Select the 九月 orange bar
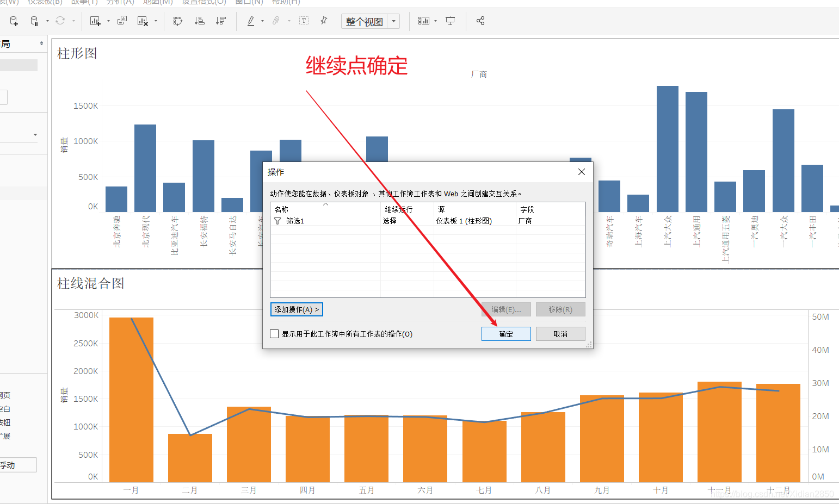Viewport: 839px width, 504px height. (x=602, y=439)
